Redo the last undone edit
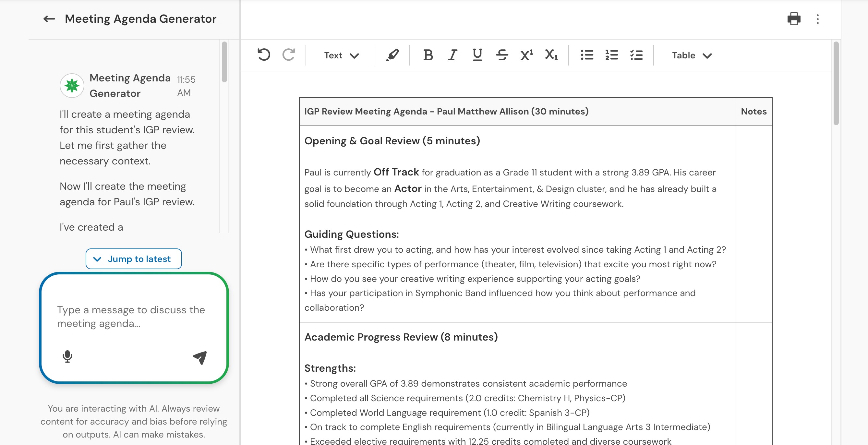 point(288,55)
